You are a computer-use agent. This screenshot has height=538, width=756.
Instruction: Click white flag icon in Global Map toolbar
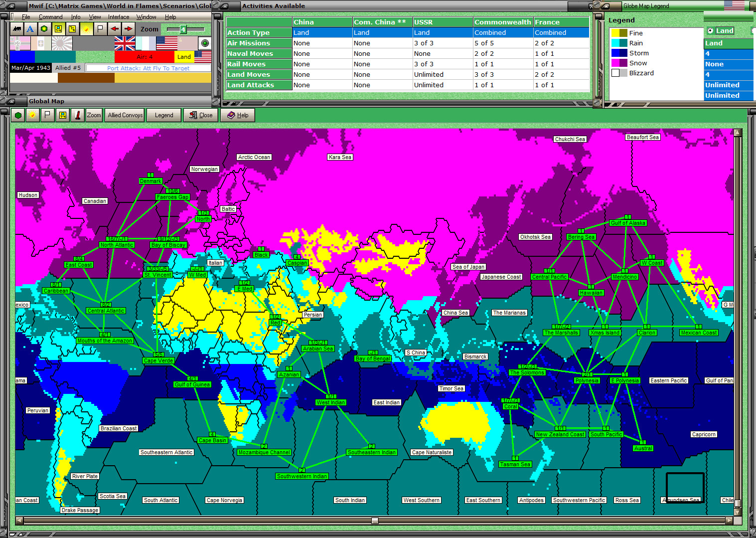coord(47,115)
